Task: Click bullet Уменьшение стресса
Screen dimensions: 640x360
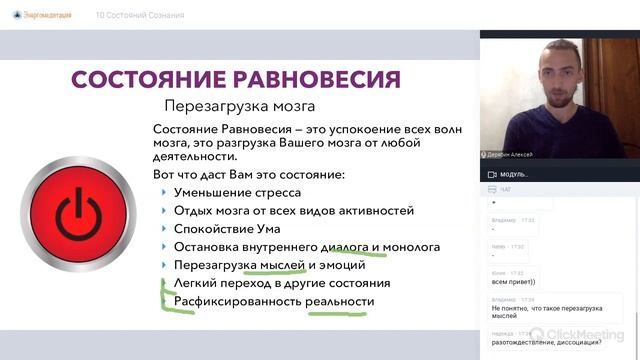Action: 237,193
